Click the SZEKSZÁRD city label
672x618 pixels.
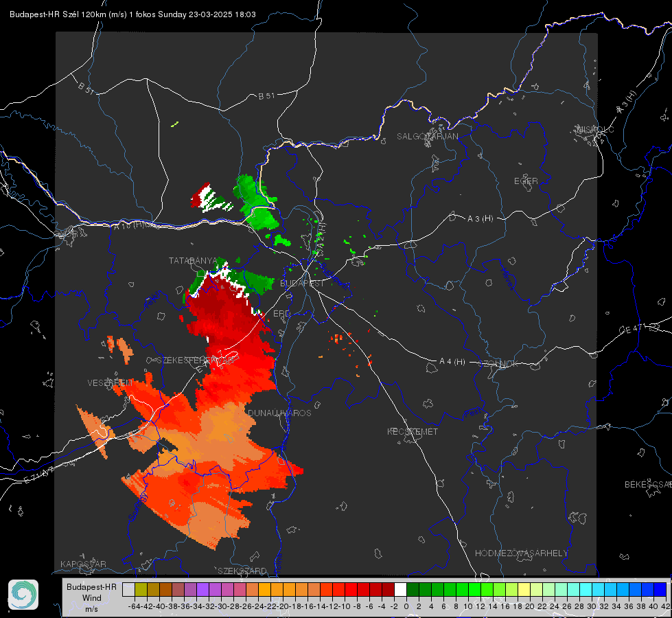(242, 571)
